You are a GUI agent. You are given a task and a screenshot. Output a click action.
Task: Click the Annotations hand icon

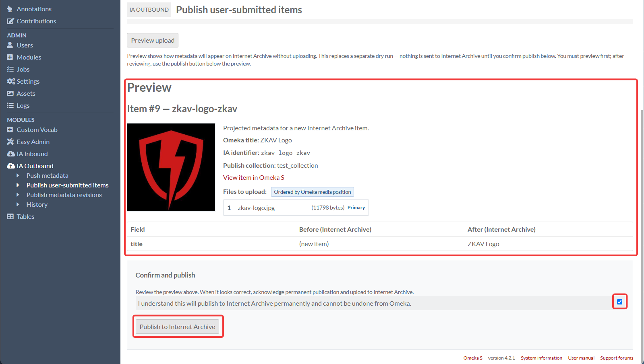pos(10,9)
